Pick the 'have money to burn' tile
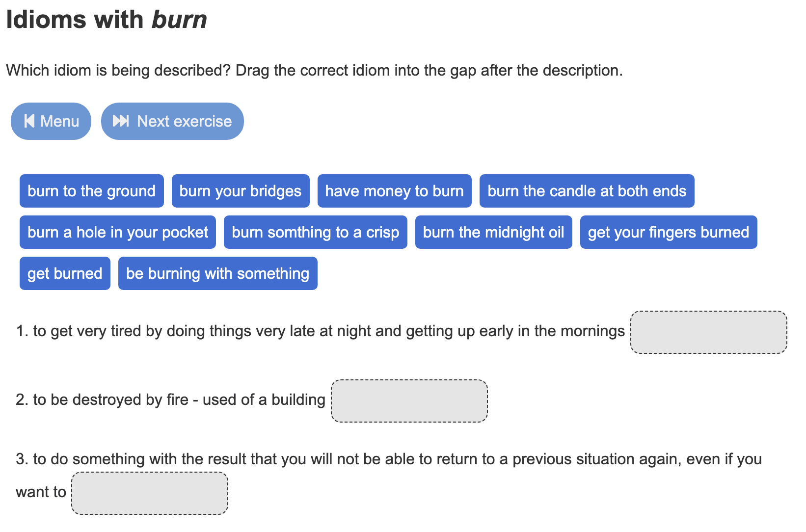The height and width of the screenshot is (532, 806). coord(394,191)
